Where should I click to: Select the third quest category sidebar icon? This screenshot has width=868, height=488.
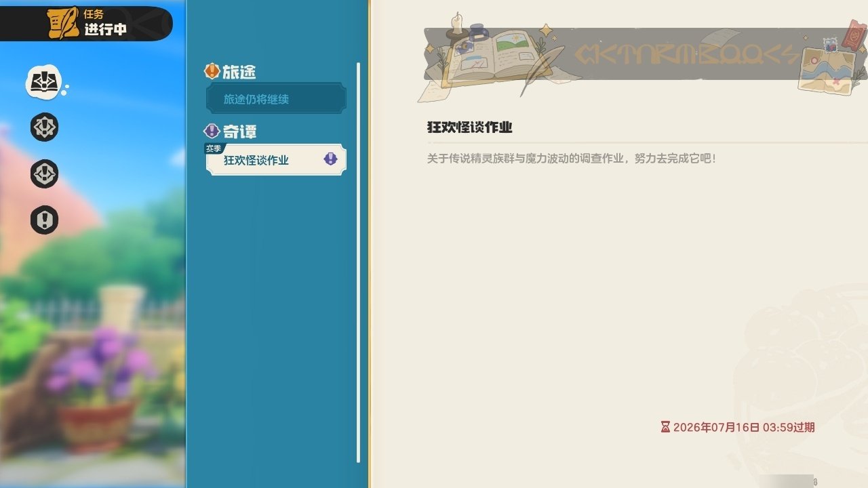click(x=45, y=174)
